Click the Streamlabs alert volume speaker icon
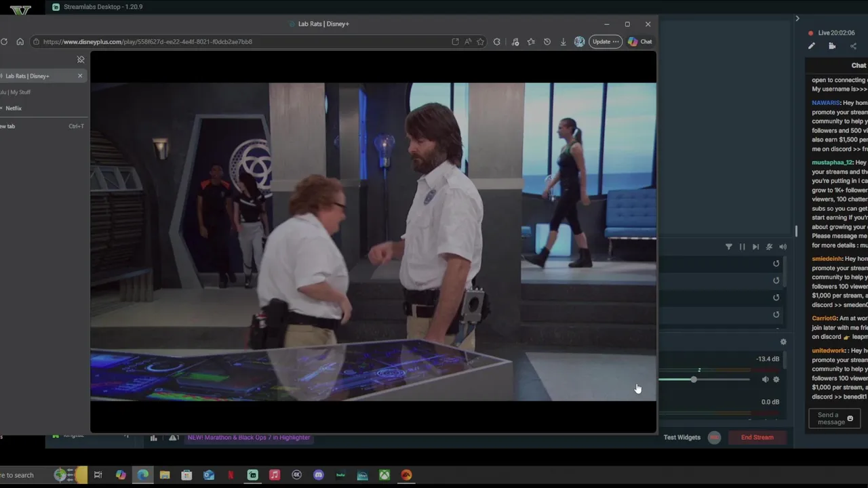Viewport: 868px width, 488px height. (783, 247)
